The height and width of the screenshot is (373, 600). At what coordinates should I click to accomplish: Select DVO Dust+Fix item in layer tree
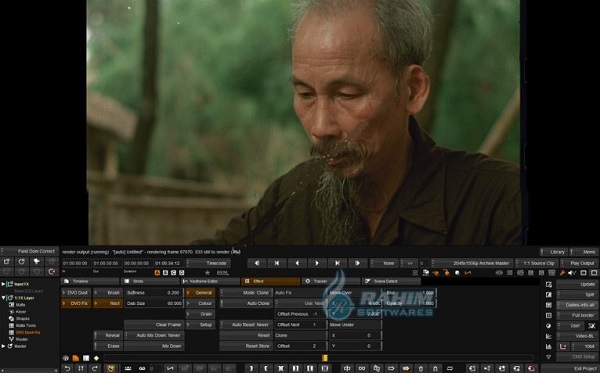pos(28,332)
